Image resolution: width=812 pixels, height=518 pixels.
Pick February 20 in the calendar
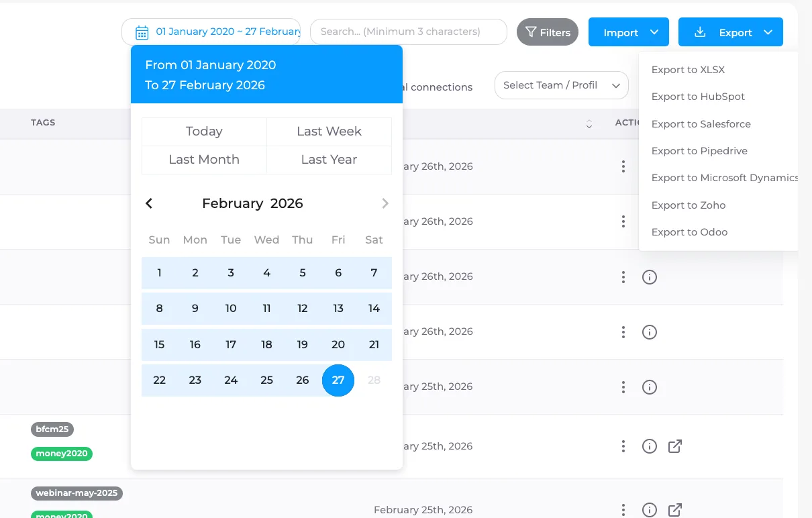[x=338, y=345]
